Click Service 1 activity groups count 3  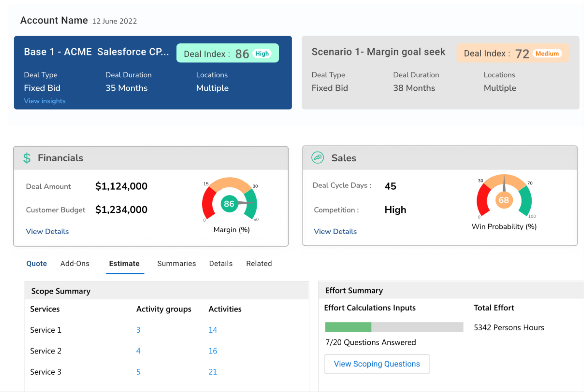(x=138, y=330)
